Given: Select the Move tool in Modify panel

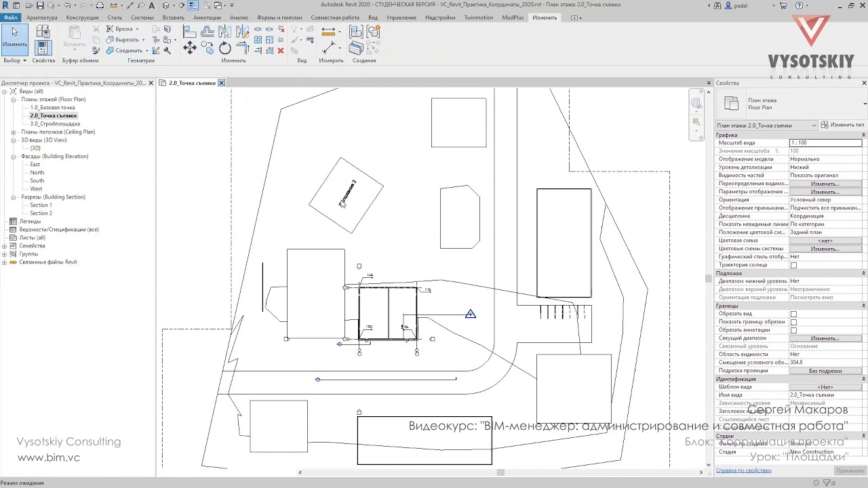Looking at the screenshot, I should pyautogui.click(x=190, y=47).
